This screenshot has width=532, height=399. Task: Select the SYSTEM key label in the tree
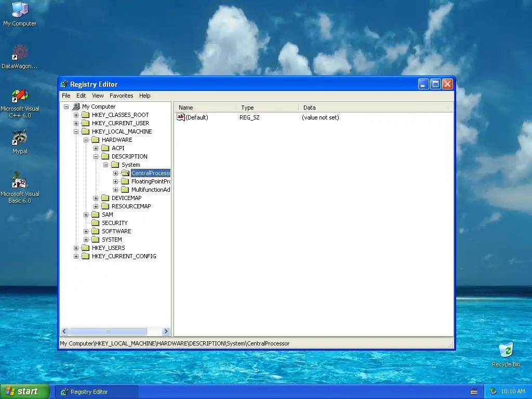click(x=112, y=240)
